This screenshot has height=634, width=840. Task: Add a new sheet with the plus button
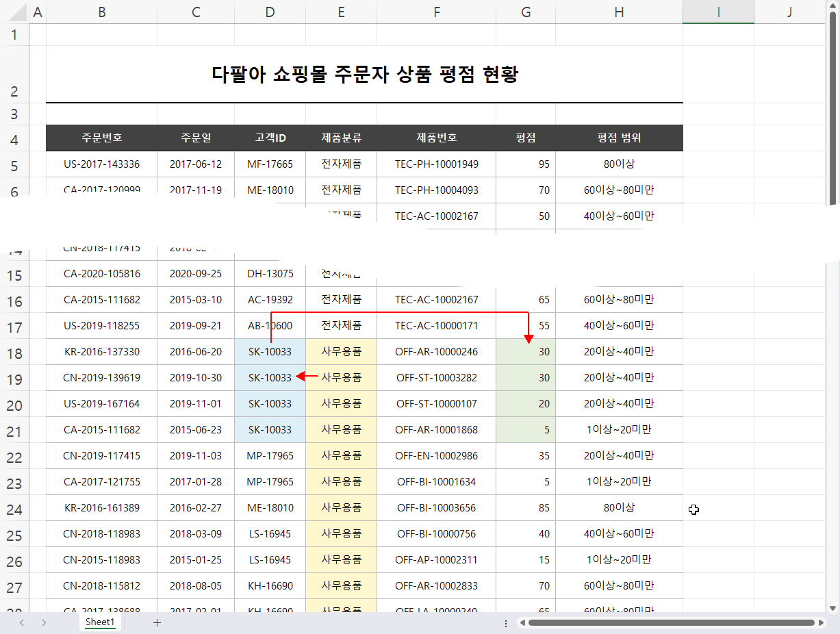click(x=157, y=622)
